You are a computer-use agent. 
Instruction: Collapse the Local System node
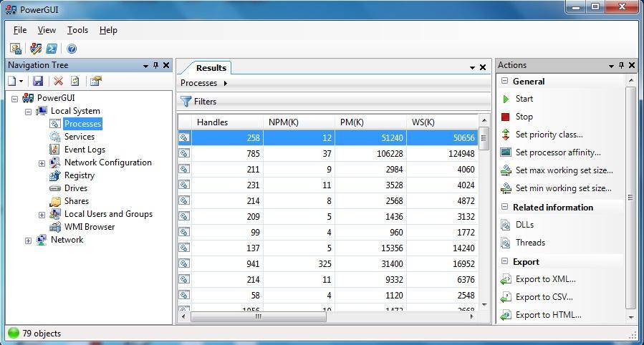(x=29, y=112)
